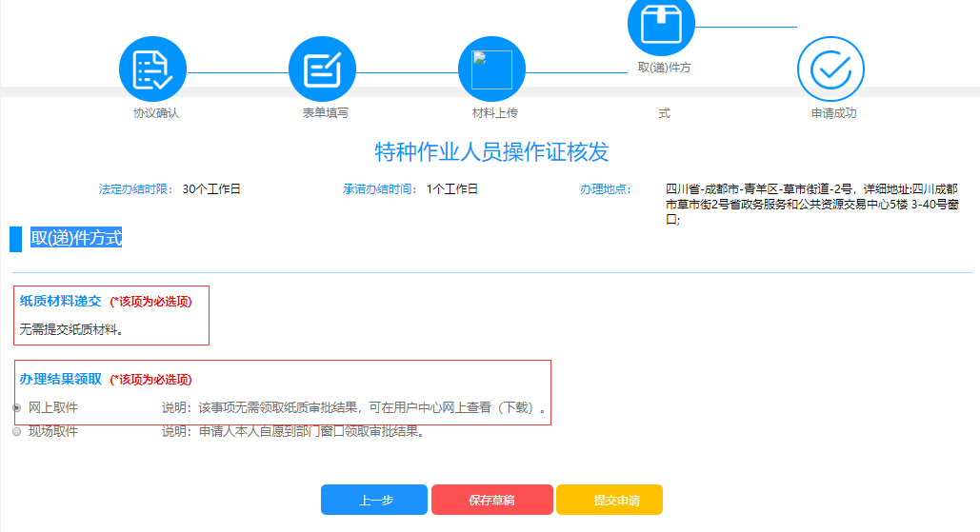The image size is (980, 532).
Task: Click the 特种作业人员操作证核发 page title
Action: point(491,152)
